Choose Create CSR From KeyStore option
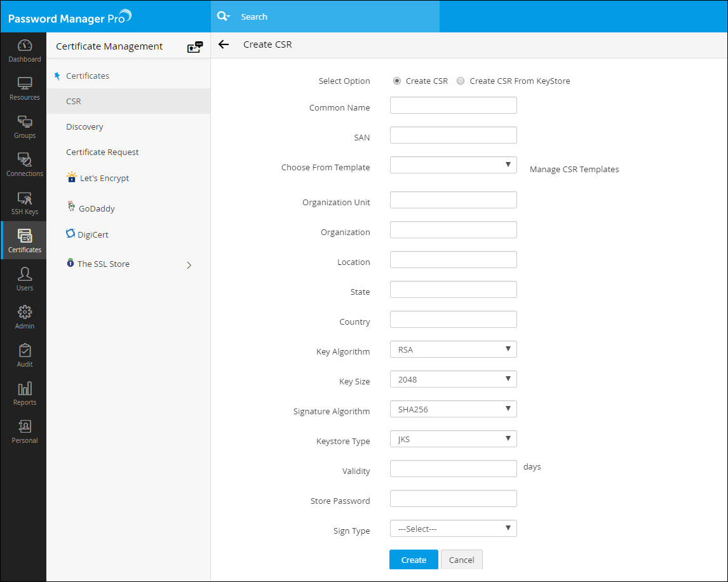Screen dimensions: 728x582 (x=462, y=81)
